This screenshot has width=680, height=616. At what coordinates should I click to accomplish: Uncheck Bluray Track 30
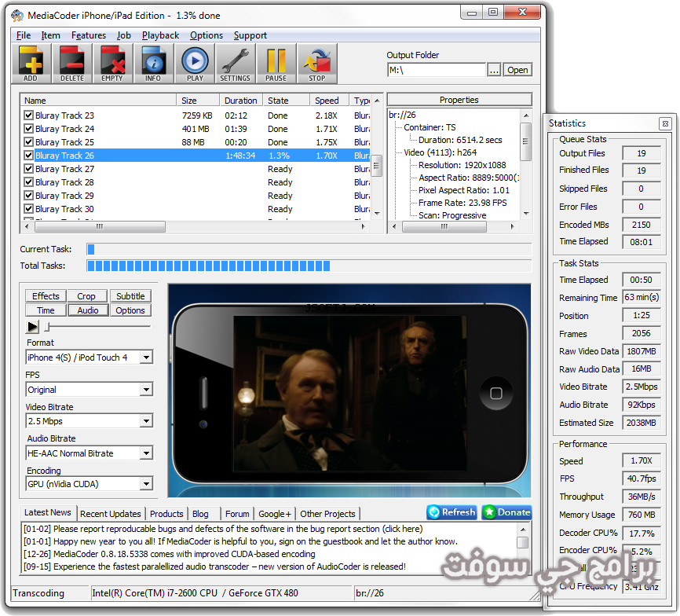click(x=28, y=209)
